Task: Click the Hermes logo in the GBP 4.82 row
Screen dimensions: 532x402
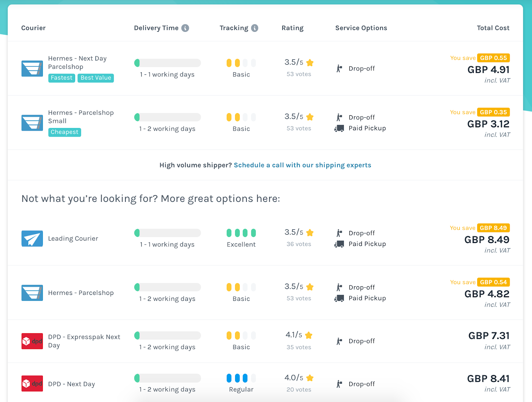Action: [x=32, y=293]
